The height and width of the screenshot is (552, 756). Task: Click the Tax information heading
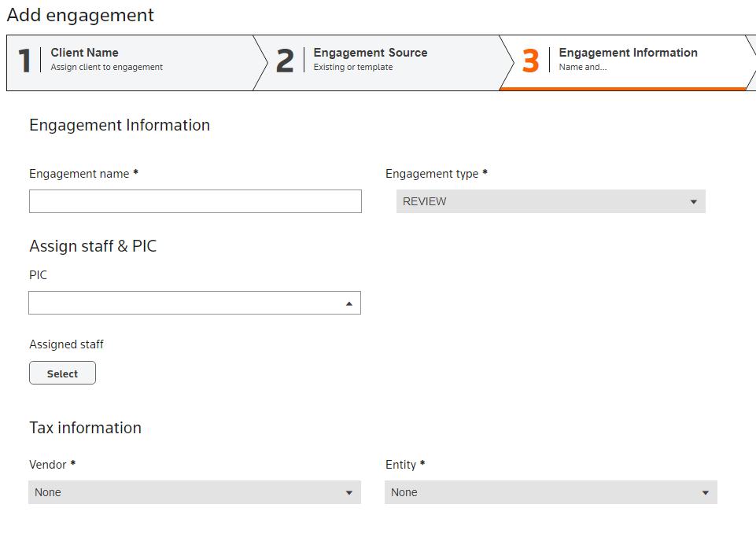coord(85,428)
